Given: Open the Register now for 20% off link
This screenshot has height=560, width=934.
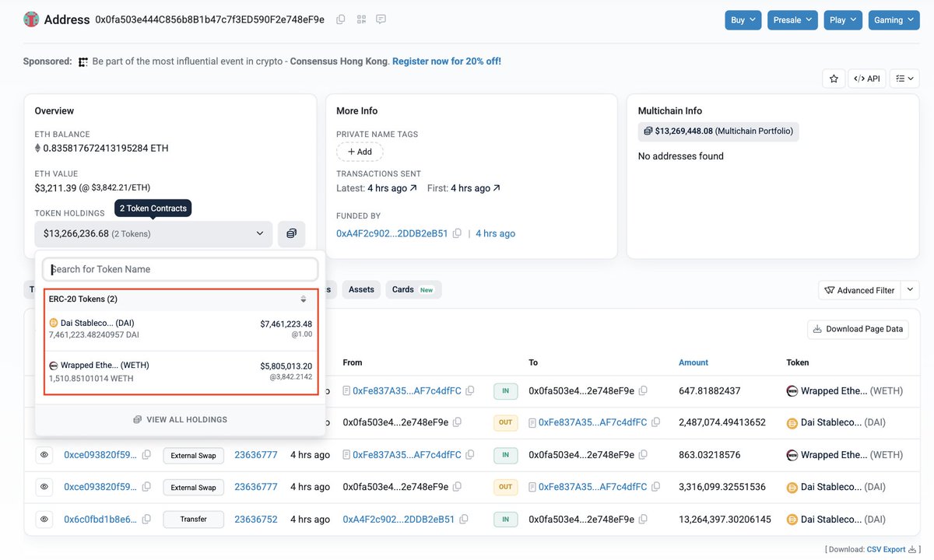Looking at the screenshot, I should click(446, 61).
